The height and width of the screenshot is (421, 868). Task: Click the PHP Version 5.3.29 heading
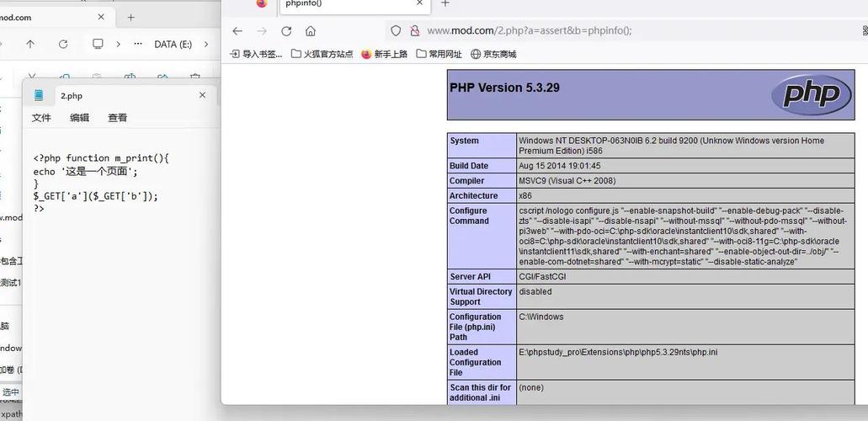pyautogui.click(x=504, y=88)
